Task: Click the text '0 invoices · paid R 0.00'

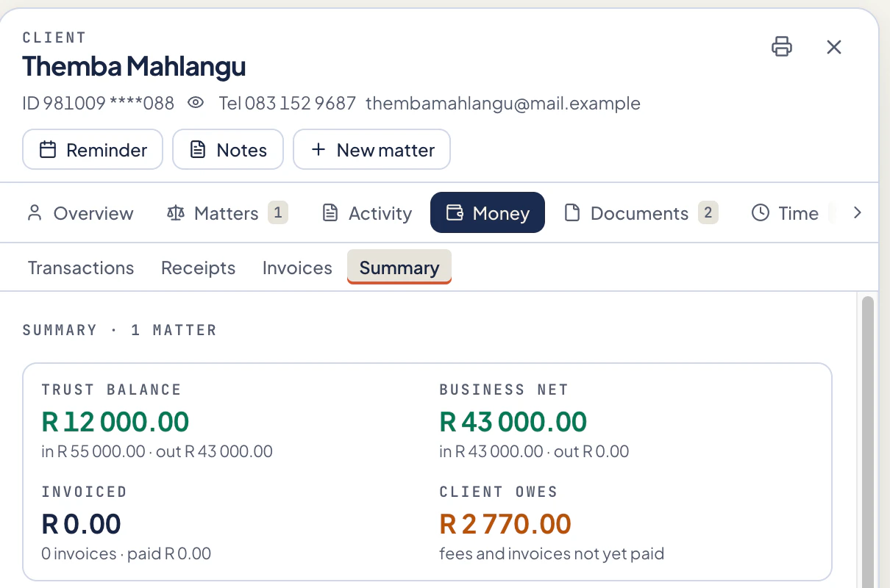Action: click(x=127, y=553)
